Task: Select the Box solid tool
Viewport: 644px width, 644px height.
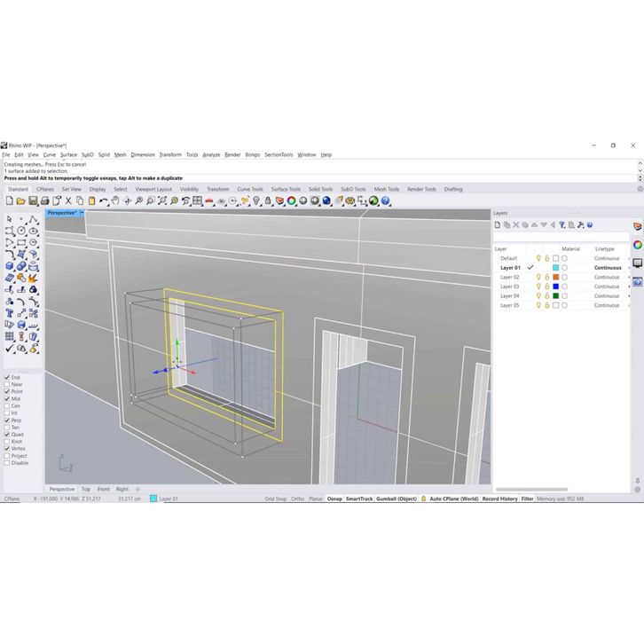Action: [x=10, y=265]
